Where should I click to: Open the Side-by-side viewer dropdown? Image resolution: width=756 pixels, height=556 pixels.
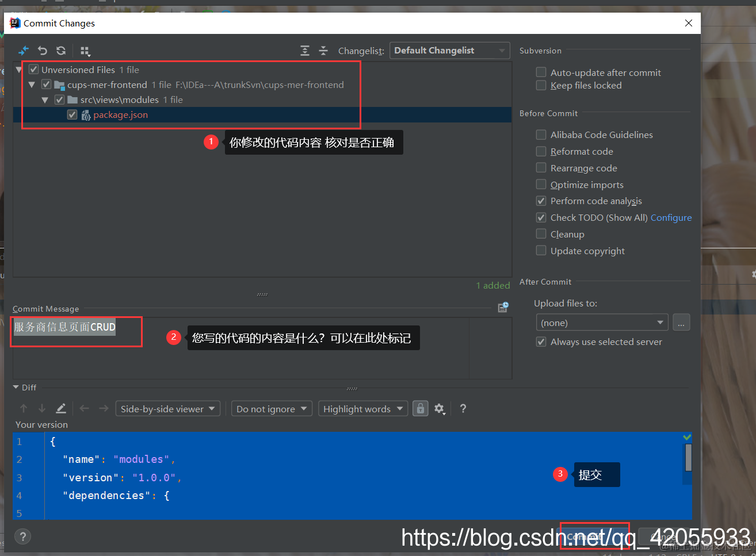point(168,409)
